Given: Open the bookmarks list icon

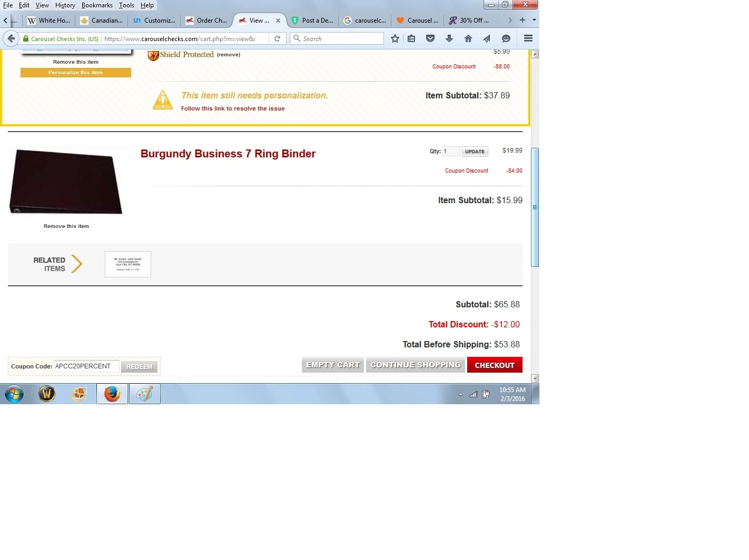Looking at the screenshot, I should (411, 38).
